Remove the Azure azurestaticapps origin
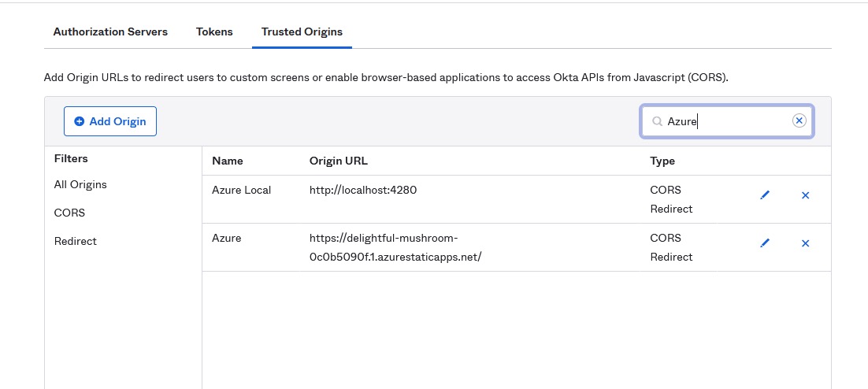868x389 pixels. (805, 243)
